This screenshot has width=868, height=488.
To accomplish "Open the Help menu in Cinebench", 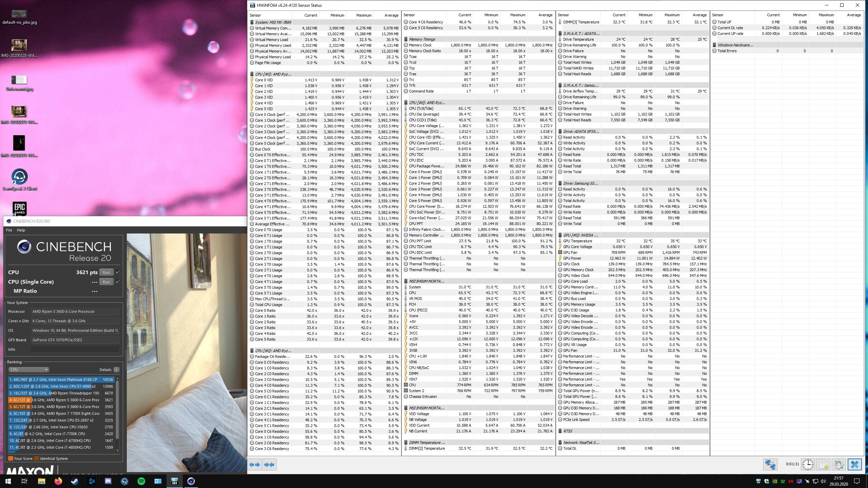I will 21,230.
